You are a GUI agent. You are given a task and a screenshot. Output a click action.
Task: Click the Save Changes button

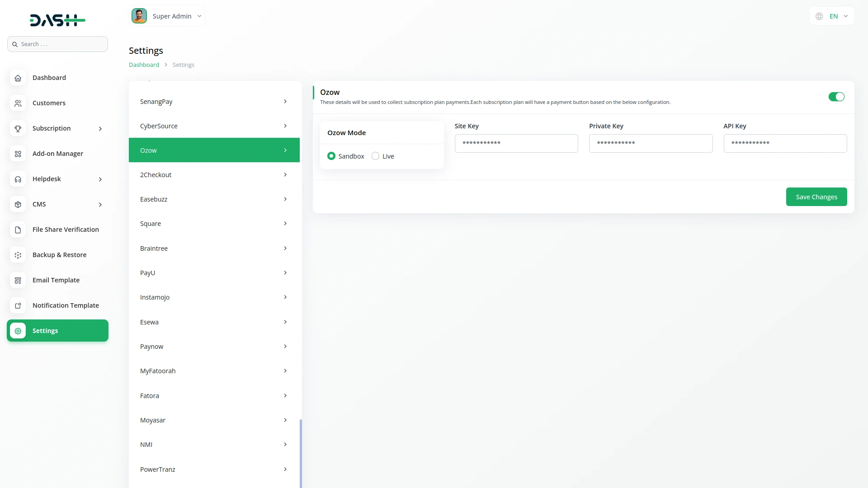816,197
